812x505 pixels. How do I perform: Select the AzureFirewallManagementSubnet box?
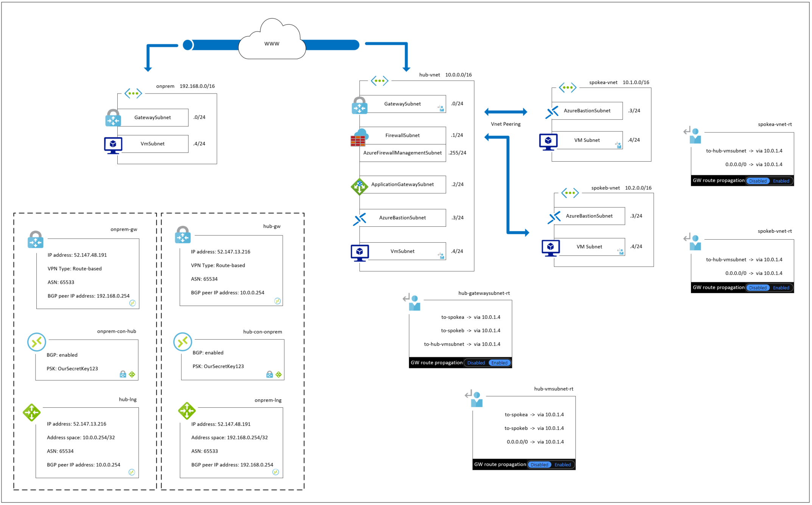403,153
